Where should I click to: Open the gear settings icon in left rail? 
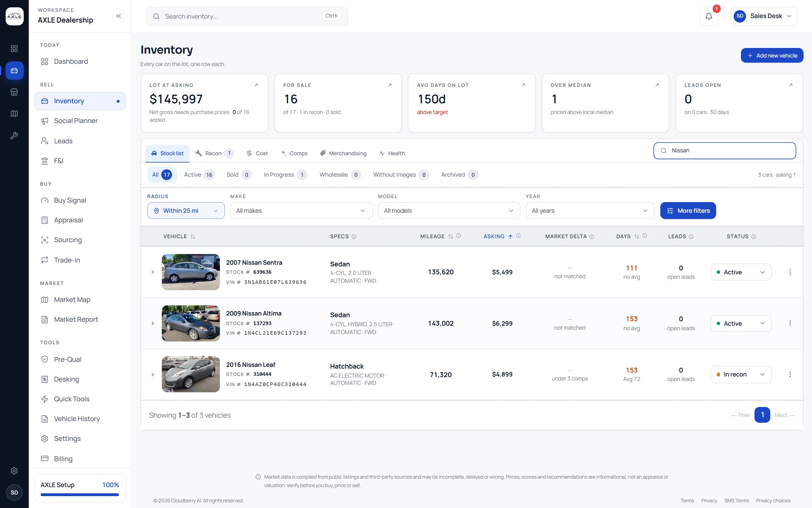pos(14,471)
